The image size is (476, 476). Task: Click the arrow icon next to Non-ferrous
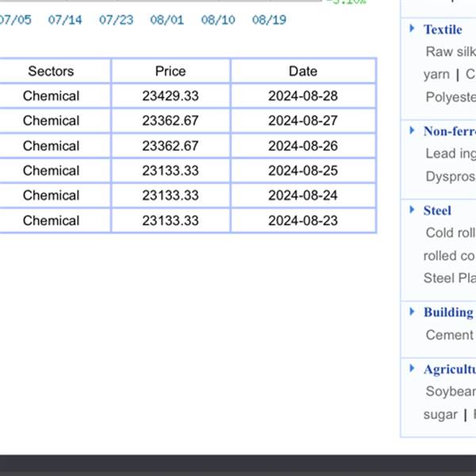click(x=413, y=131)
